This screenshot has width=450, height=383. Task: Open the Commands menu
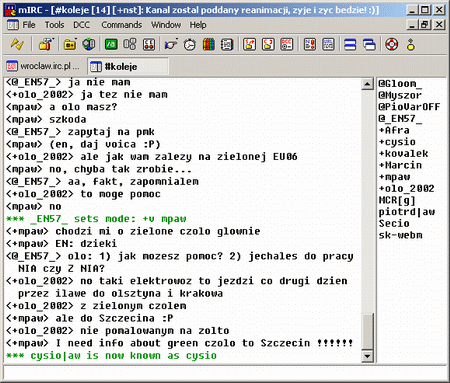(121, 25)
